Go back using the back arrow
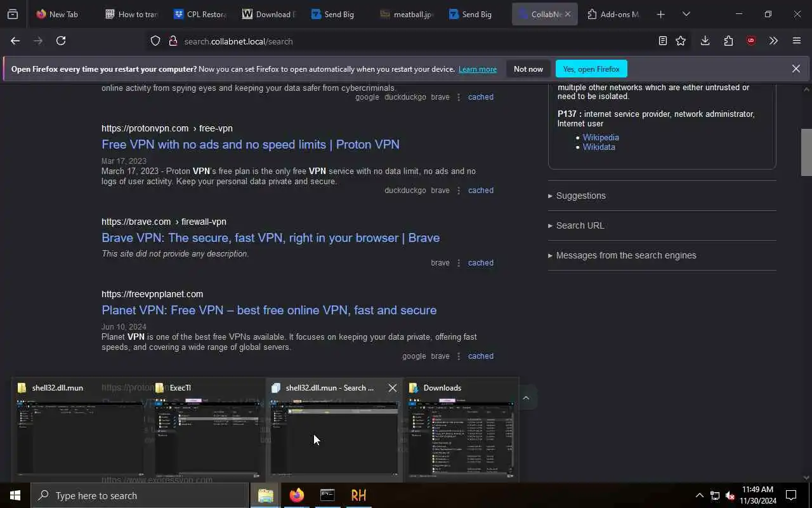The height and width of the screenshot is (508, 812). tap(15, 41)
